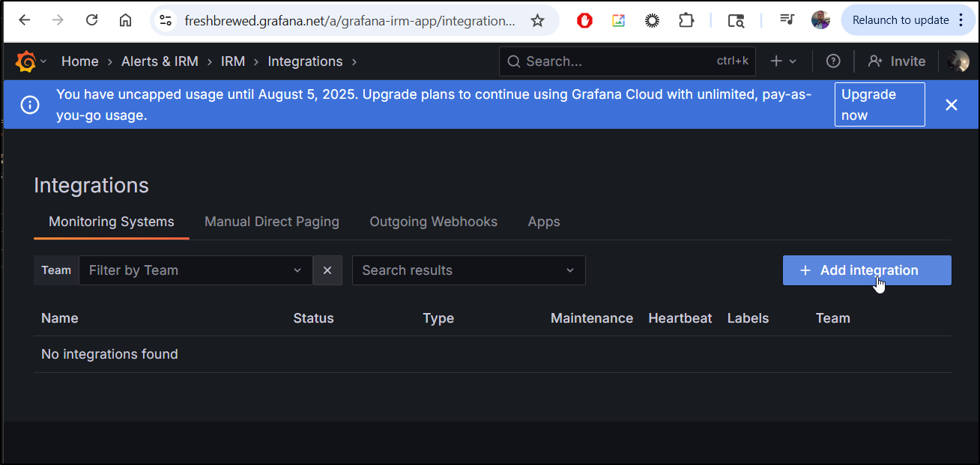This screenshot has width=980, height=465.
Task: Click the Labels column header
Action: click(748, 318)
